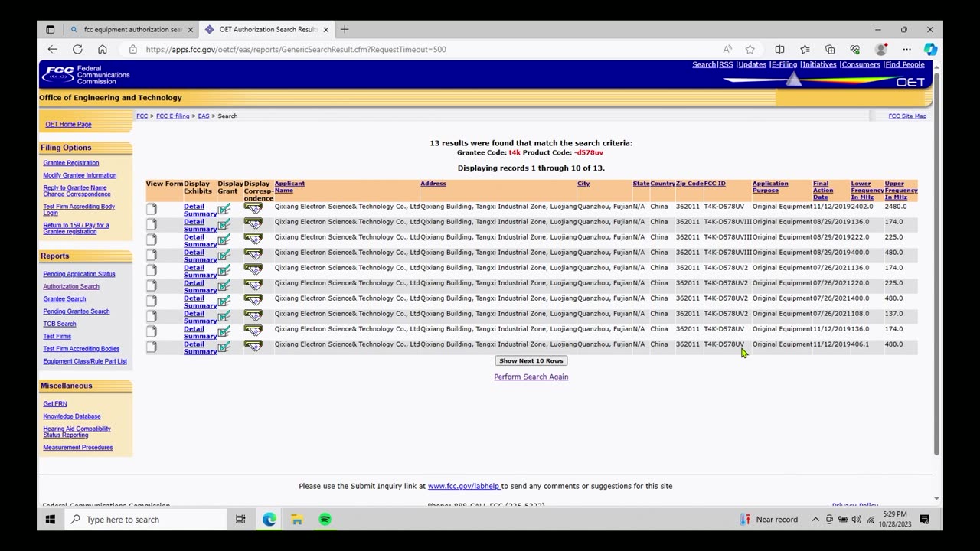
Task: Open Edge Settings and more menu
Action: click(x=906, y=49)
